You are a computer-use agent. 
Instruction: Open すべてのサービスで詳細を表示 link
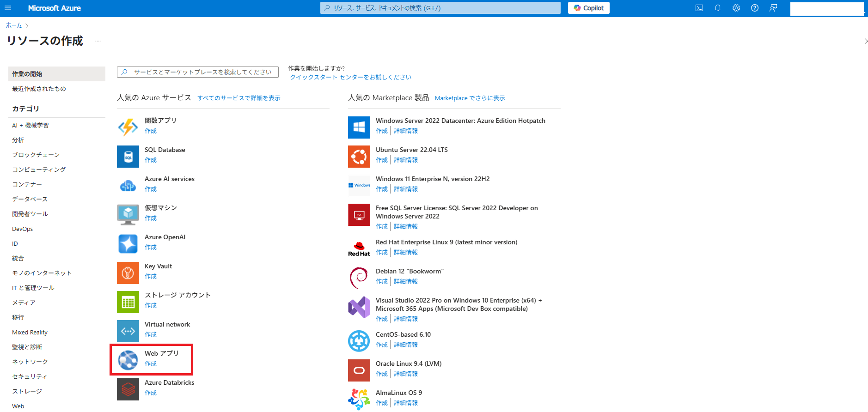pyautogui.click(x=238, y=98)
